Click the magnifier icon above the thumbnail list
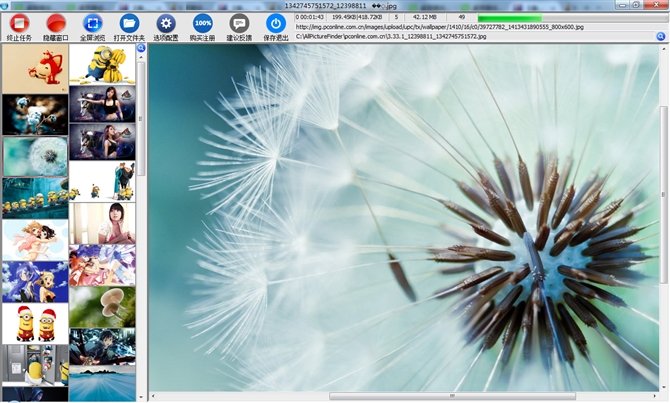Image resolution: width=670 pixels, height=403 pixels. [141, 48]
